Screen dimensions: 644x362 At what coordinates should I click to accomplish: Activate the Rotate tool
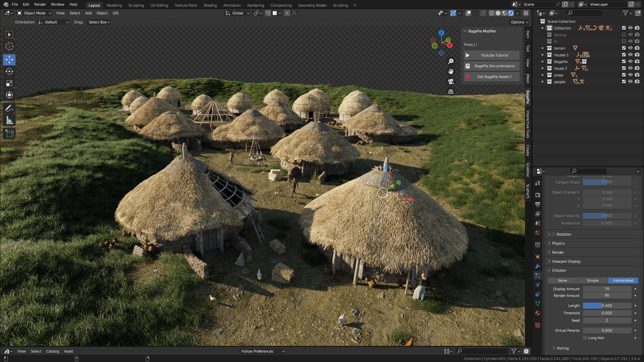pos(9,71)
